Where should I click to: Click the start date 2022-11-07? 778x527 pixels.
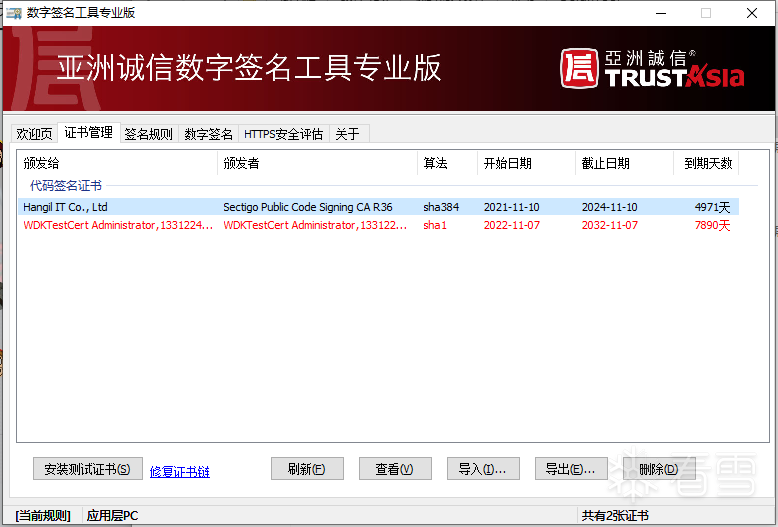pos(512,225)
